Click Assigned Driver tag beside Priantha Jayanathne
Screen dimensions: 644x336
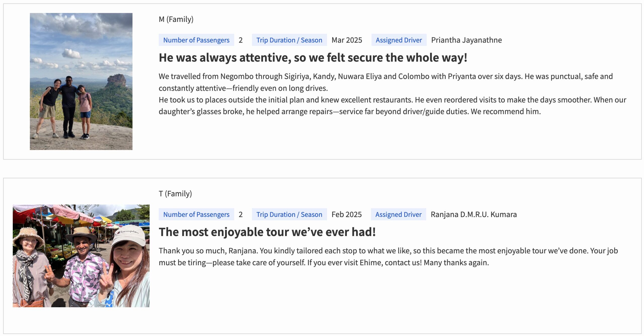coord(399,40)
